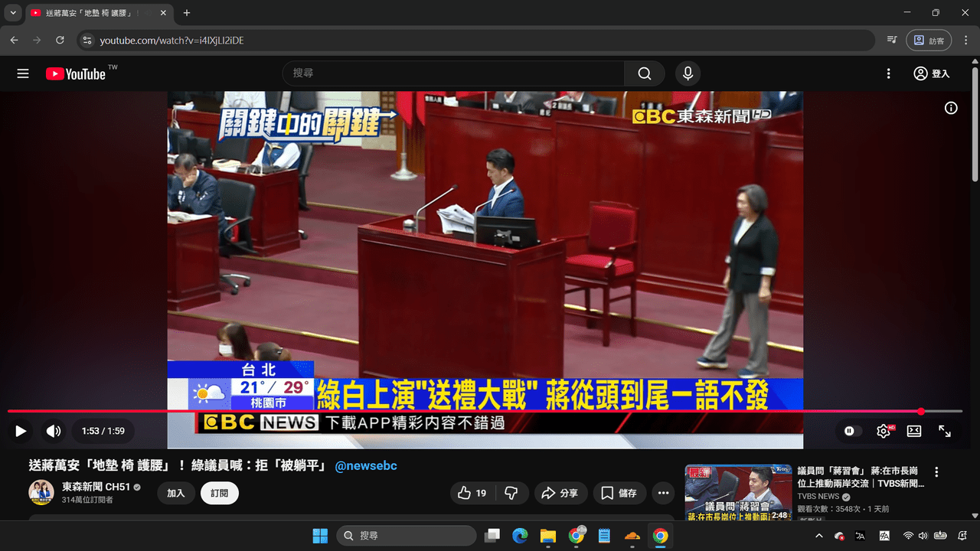Expand the tab search dropdown arrow
The width and height of the screenshot is (980, 551).
pos(13,13)
